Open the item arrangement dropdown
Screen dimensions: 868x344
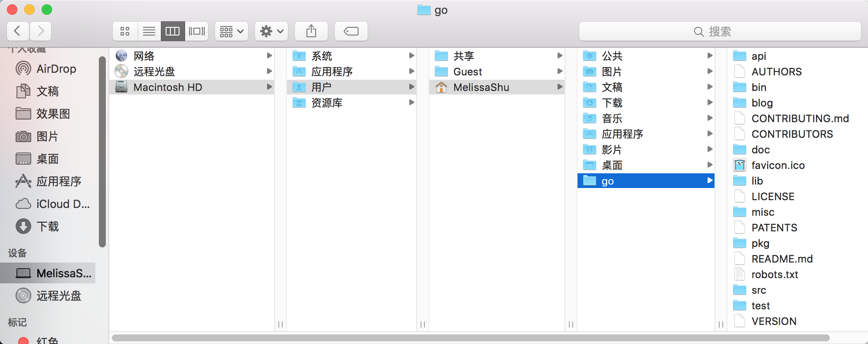tap(232, 31)
